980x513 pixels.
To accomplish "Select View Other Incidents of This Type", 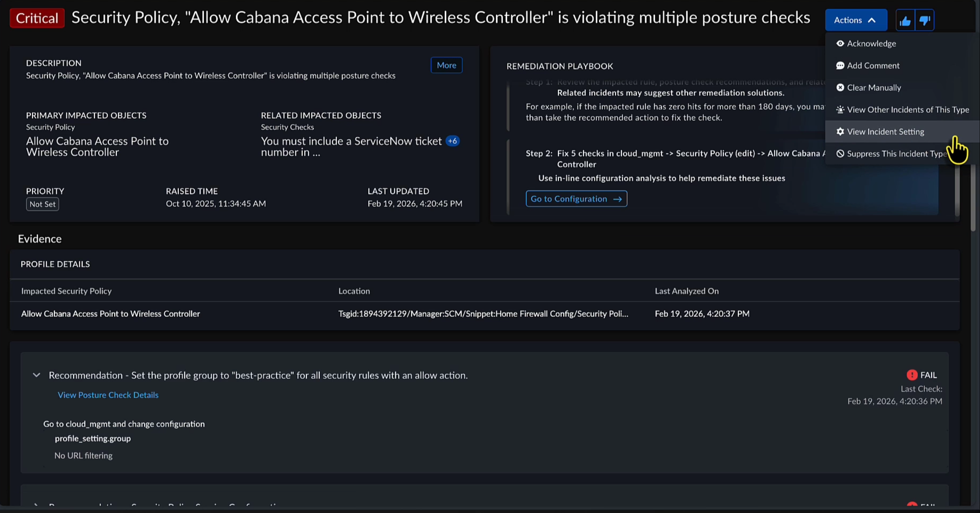I will (x=907, y=110).
